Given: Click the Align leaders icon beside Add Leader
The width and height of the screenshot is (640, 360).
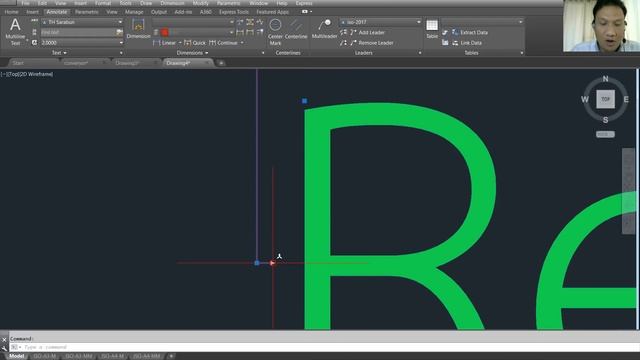Looking at the screenshot, I should click(x=343, y=32).
